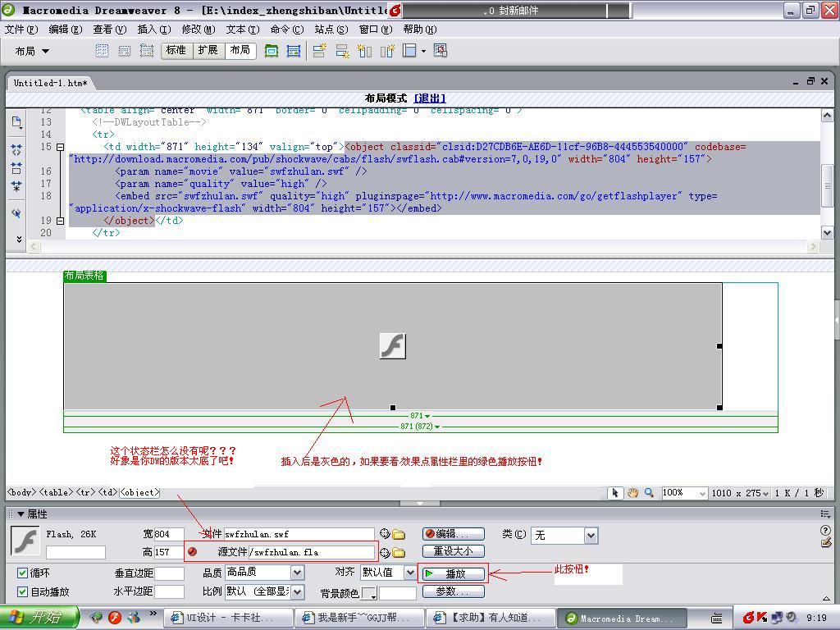Select the Zoom magnifier tool
Screen dimensions: 840x630
click(x=649, y=493)
